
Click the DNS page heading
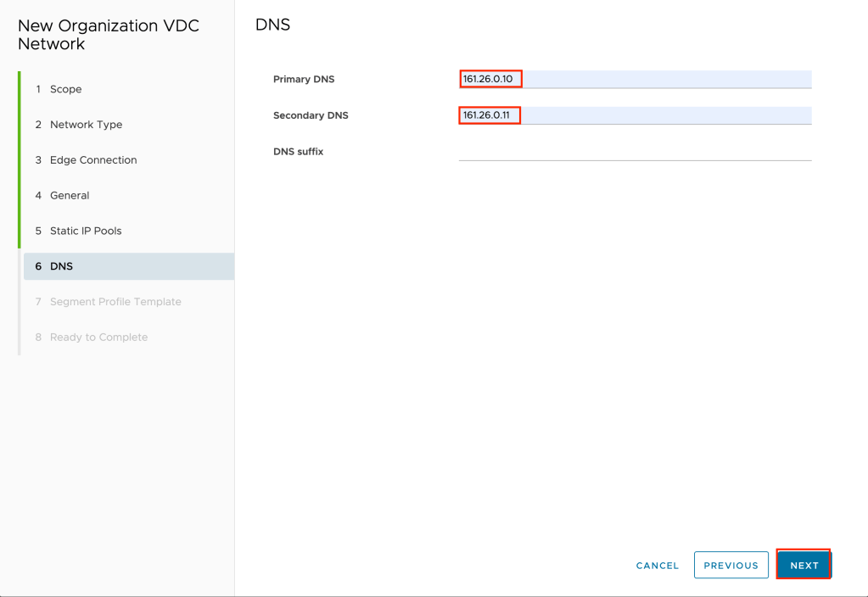pyautogui.click(x=272, y=25)
